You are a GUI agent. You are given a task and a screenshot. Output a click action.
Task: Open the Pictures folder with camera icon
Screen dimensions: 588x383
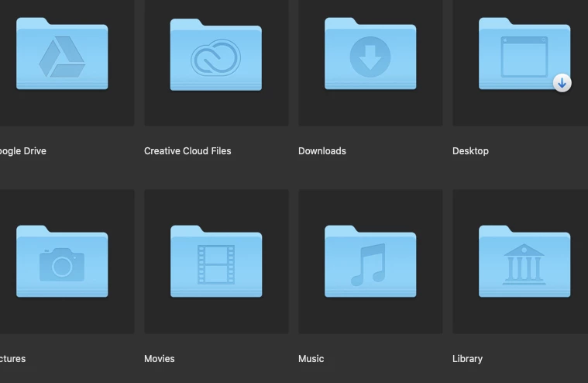click(x=62, y=261)
